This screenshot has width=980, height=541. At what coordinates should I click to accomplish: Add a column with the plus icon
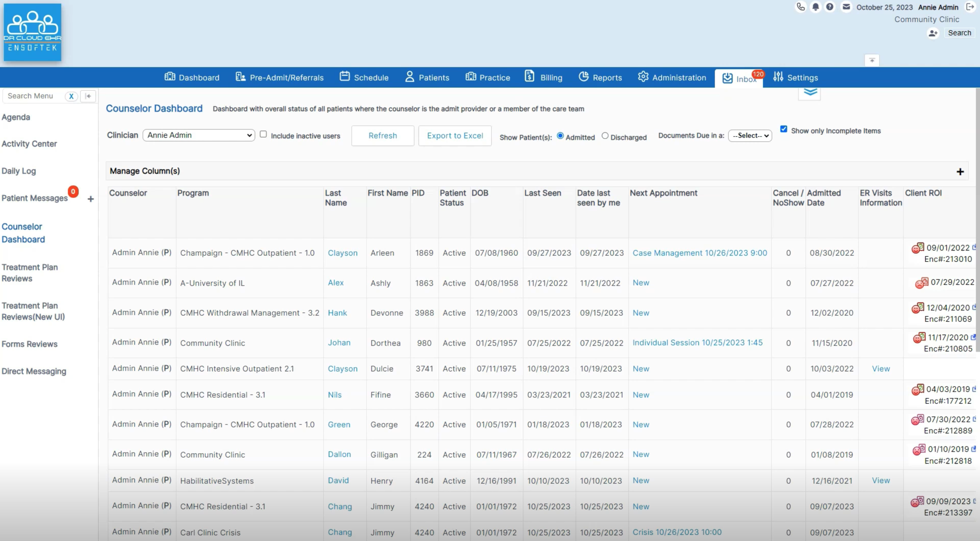click(x=960, y=171)
